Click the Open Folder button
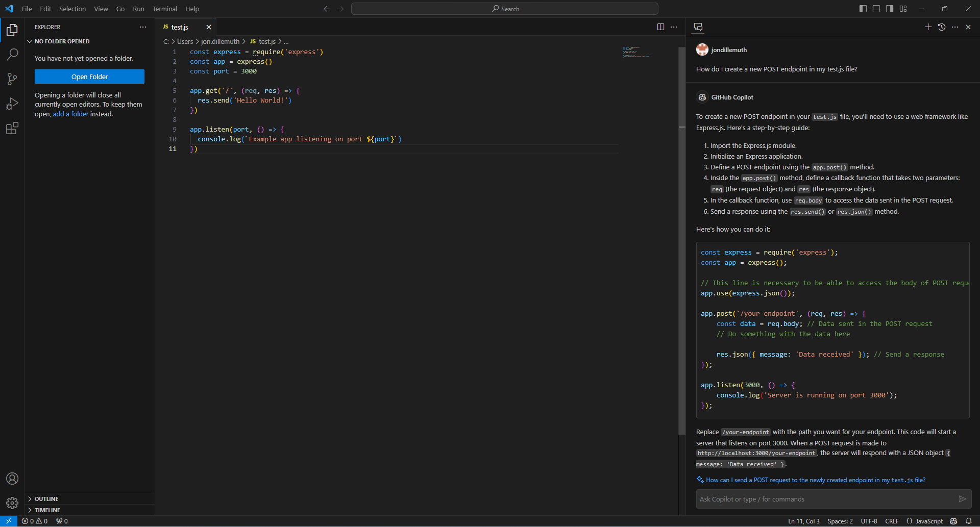 pos(89,77)
